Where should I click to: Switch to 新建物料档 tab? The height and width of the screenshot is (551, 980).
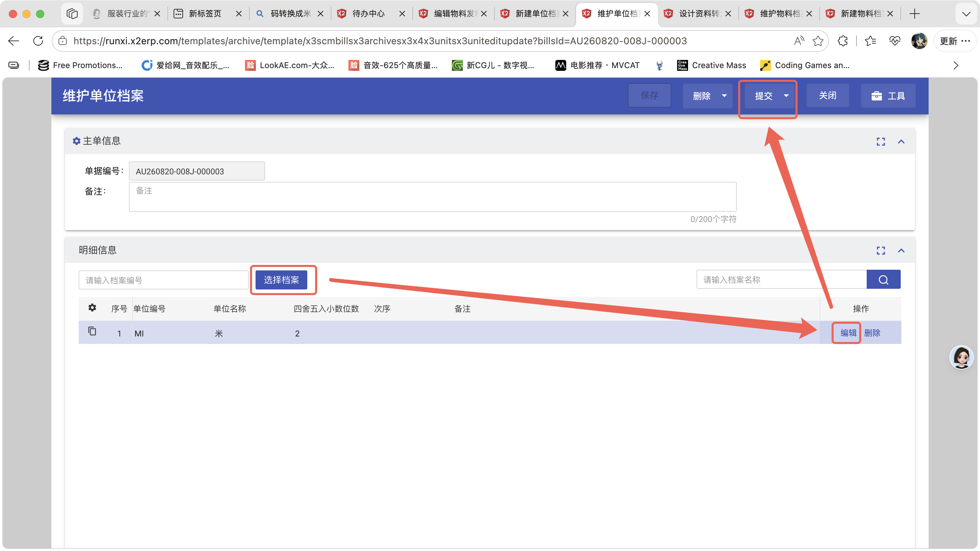coord(860,14)
